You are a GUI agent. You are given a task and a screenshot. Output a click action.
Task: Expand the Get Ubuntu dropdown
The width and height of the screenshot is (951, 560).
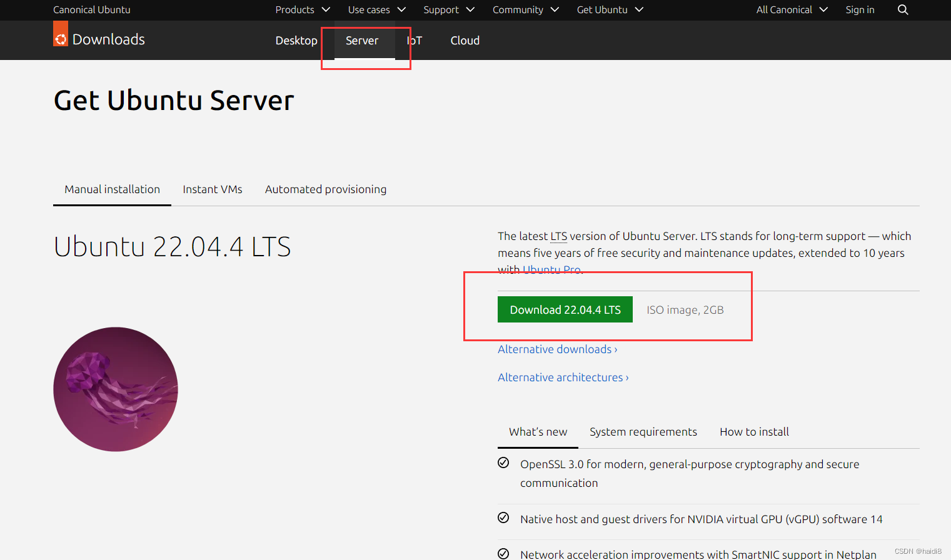click(x=610, y=10)
